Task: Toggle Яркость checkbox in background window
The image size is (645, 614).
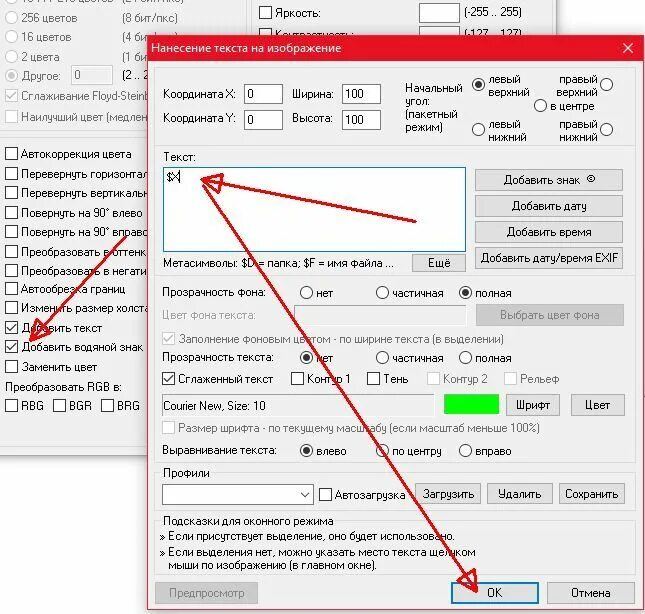Action: (x=265, y=12)
